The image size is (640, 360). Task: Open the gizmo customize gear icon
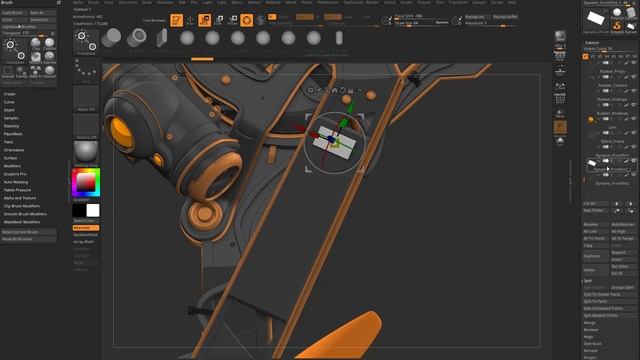pos(311,90)
